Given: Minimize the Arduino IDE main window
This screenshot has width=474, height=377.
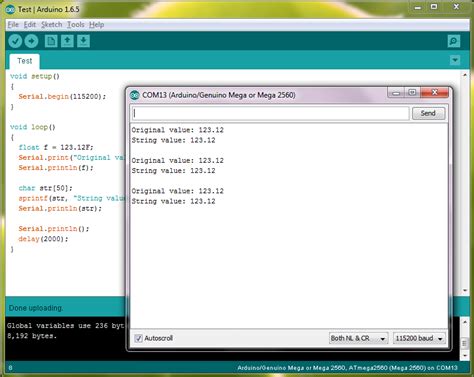Looking at the screenshot, I should (x=418, y=7).
